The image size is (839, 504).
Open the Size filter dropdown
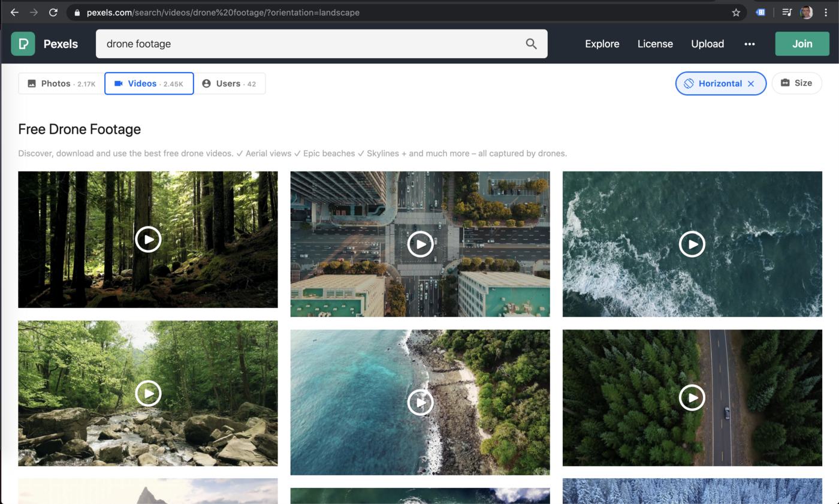click(796, 83)
